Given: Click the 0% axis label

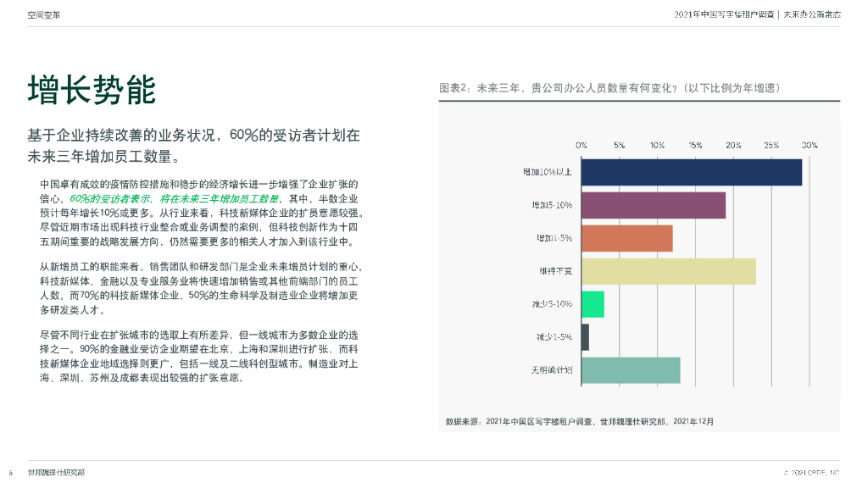Looking at the screenshot, I should click(x=581, y=145).
